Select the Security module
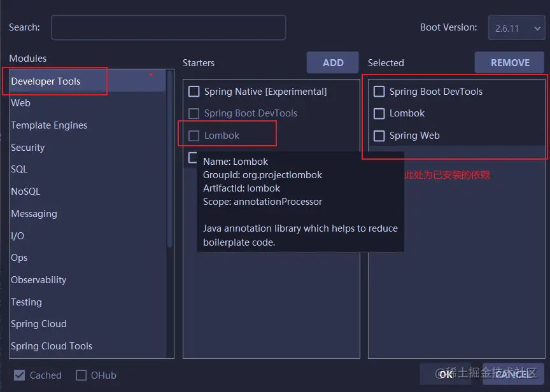The image size is (550, 392). 88,147
